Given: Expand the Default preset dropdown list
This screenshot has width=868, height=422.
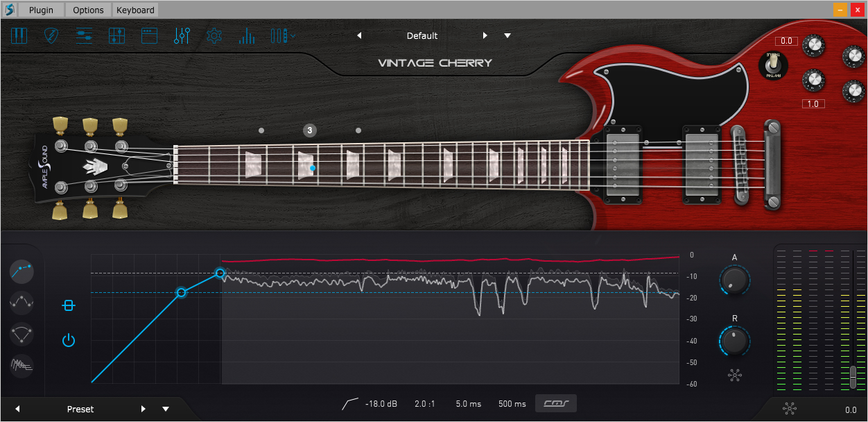Looking at the screenshot, I should click(507, 35).
